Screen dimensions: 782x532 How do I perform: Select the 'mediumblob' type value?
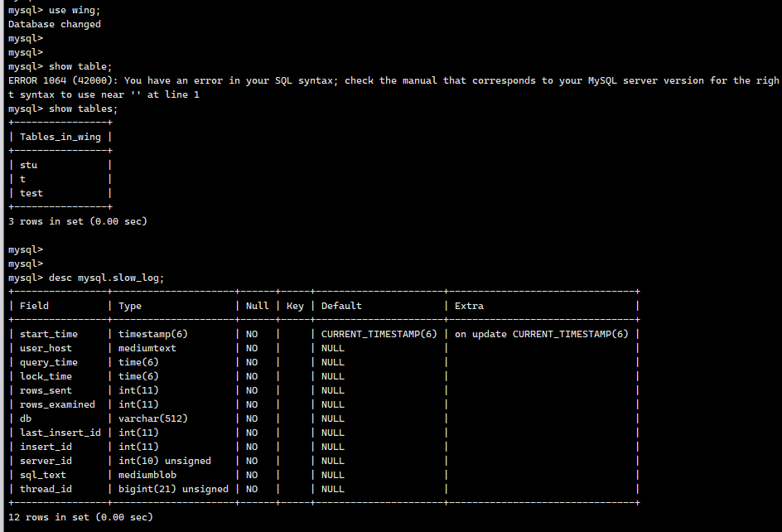(147, 475)
